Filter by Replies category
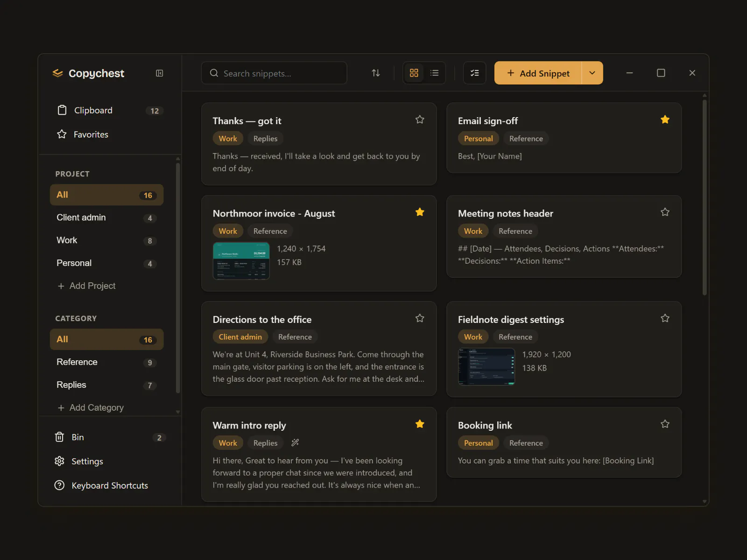Viewport: 747px width, 560px height. [x=107, y=385]
